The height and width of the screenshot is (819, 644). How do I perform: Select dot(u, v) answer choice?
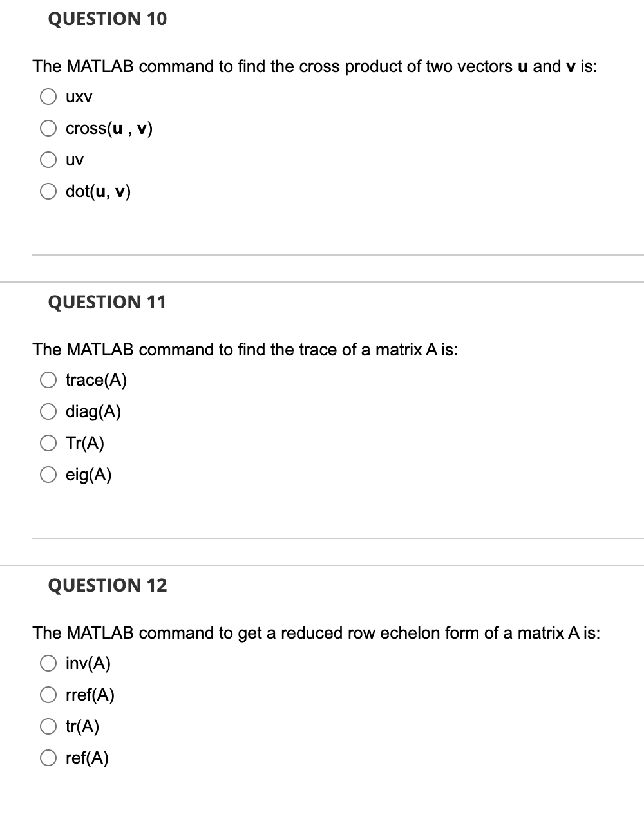(48, 191)
